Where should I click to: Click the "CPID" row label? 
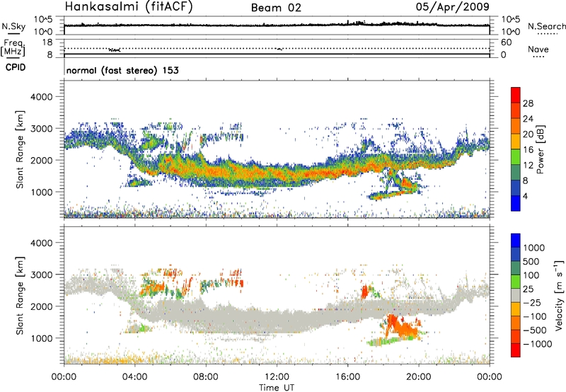[16, 67]
